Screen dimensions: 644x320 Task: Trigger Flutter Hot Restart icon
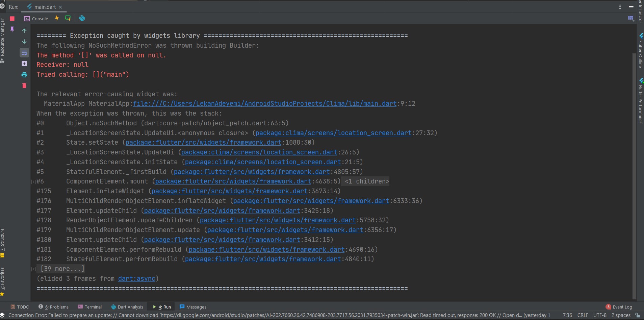(x=68, y=18)
